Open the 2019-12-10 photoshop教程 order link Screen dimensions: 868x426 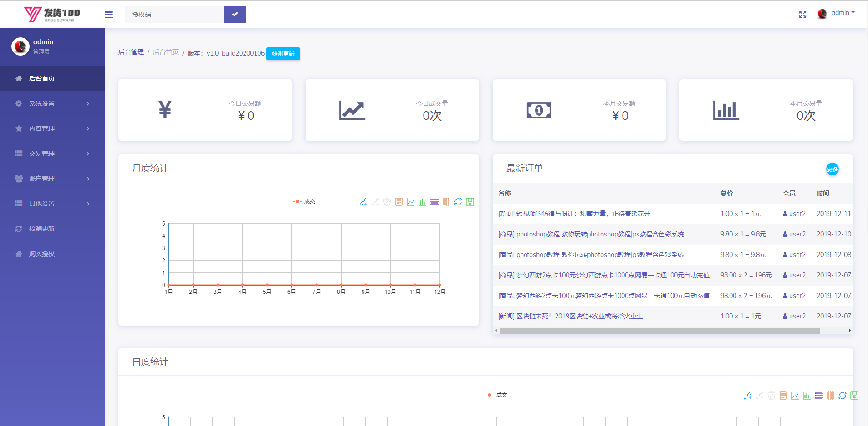tap(591, 234)
